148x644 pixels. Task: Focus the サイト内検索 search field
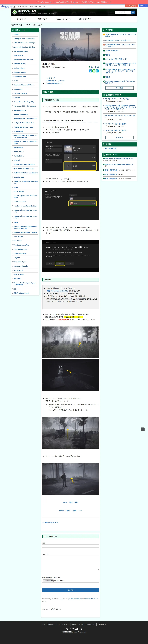(x=123, y=12)
